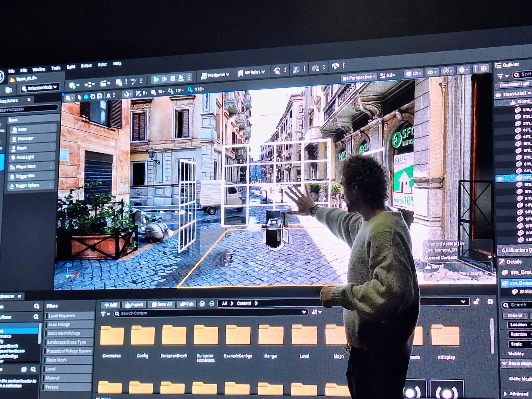Toggle visibility eye of highlighted outliner row
Viewport: 532px width, 399px height.
[499, 179]
